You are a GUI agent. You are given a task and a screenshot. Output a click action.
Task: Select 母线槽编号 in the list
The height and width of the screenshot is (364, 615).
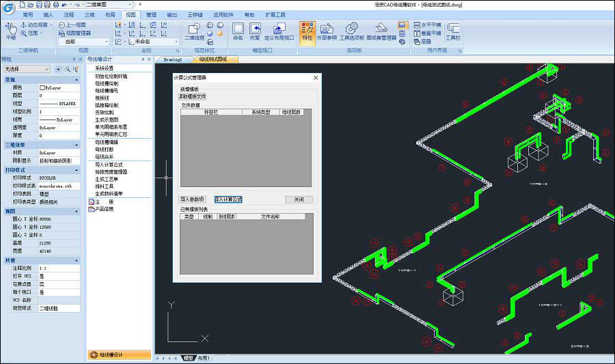107,91
